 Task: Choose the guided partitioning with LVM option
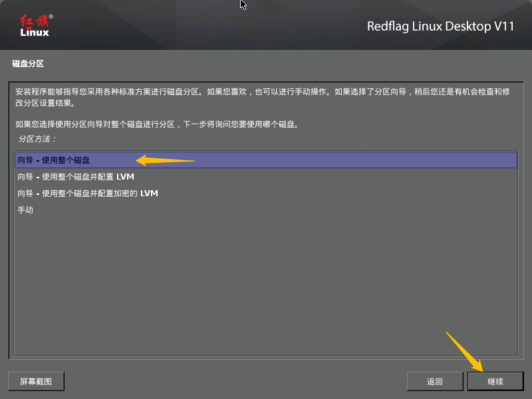pos(73,176)
